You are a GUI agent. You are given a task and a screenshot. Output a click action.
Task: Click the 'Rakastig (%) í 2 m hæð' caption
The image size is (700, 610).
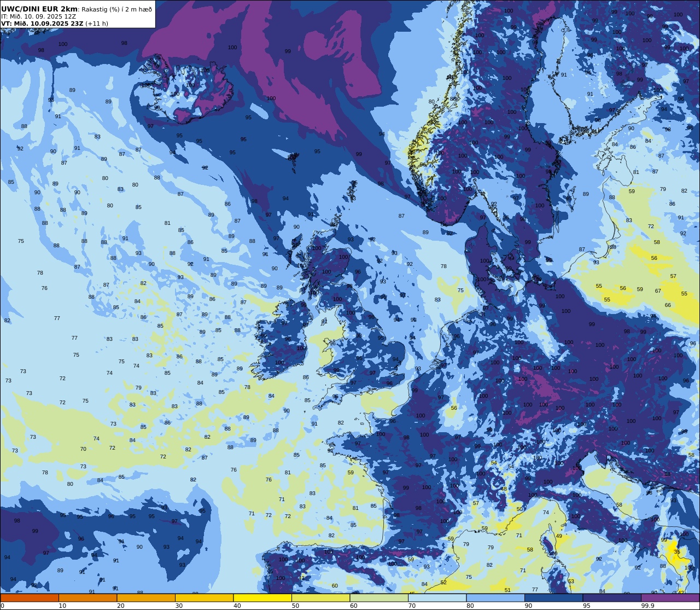116,9
